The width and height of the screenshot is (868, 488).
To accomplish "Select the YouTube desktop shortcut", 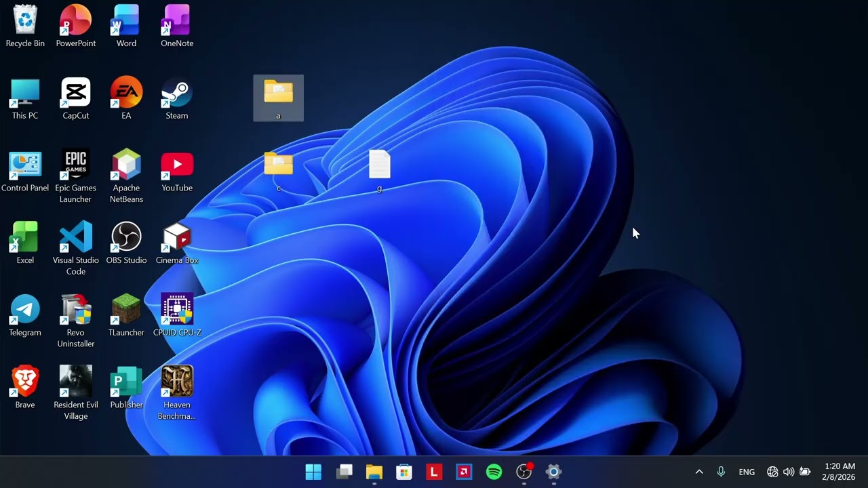I will tap(177, 171).
